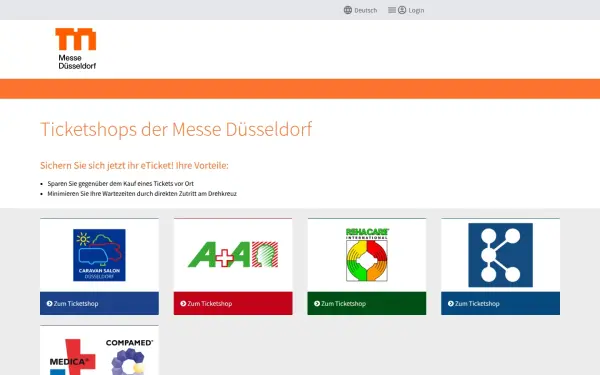Click the Messe Düsseldorf logo

[76, 49]
